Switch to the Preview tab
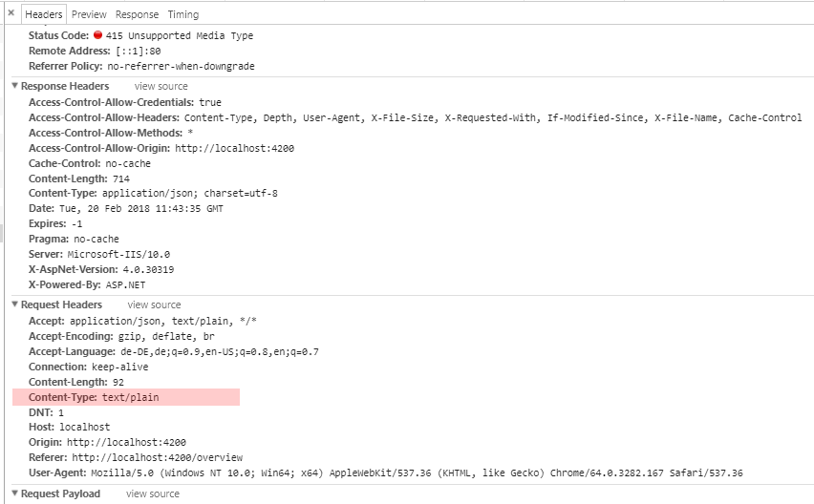The image size is (814, 504). (x=89, y=15)
